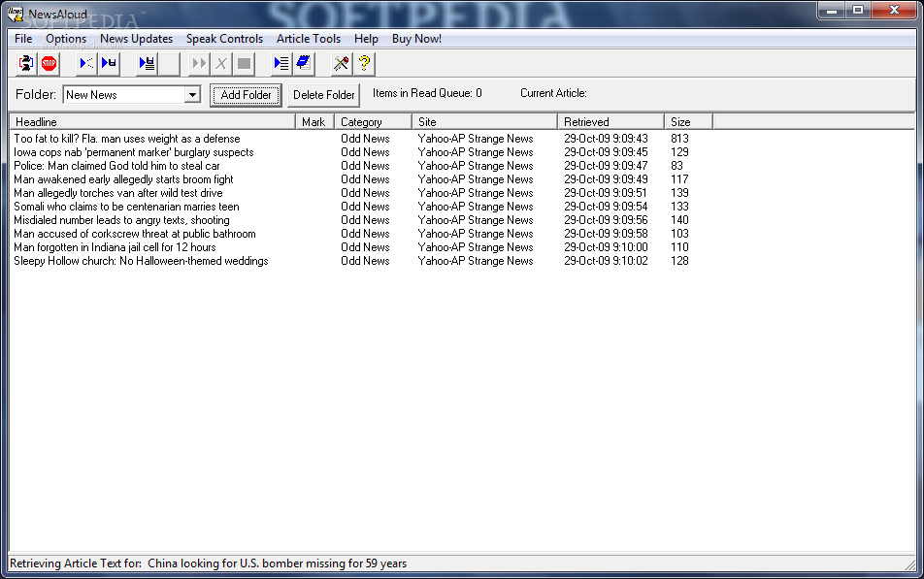Sort by the Site column header
This screenshot has width=924, height=579.
click(484, 122)
